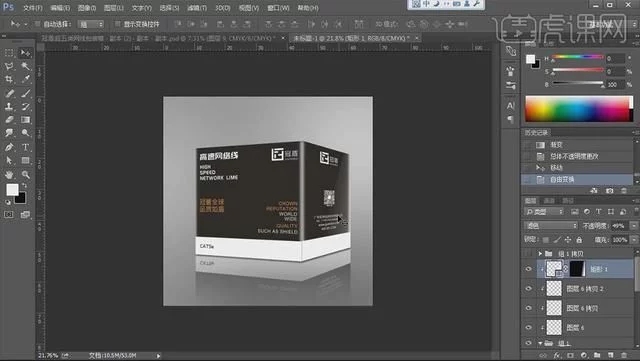Screen dimensions: 640x361
Task: Select the Brush tool
Action: (25, 93)
